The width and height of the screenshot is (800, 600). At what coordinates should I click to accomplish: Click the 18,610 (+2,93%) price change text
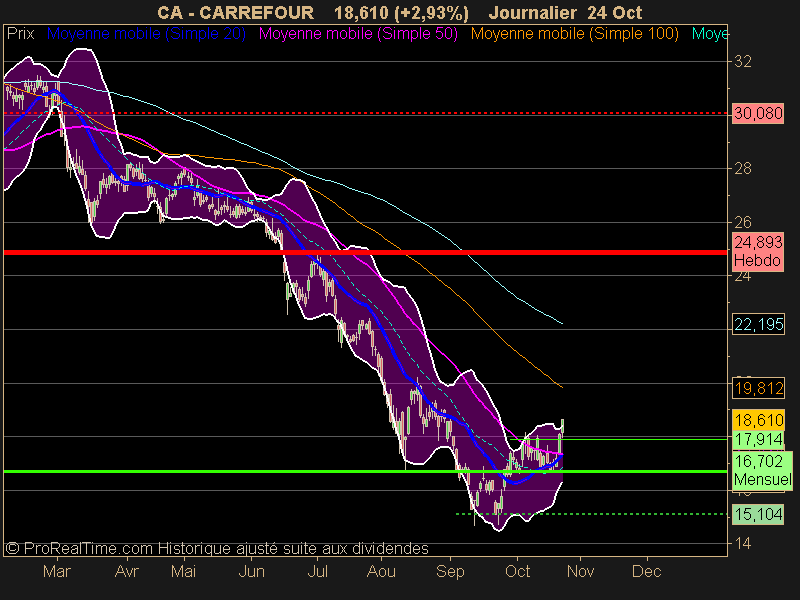pos(401,13)
